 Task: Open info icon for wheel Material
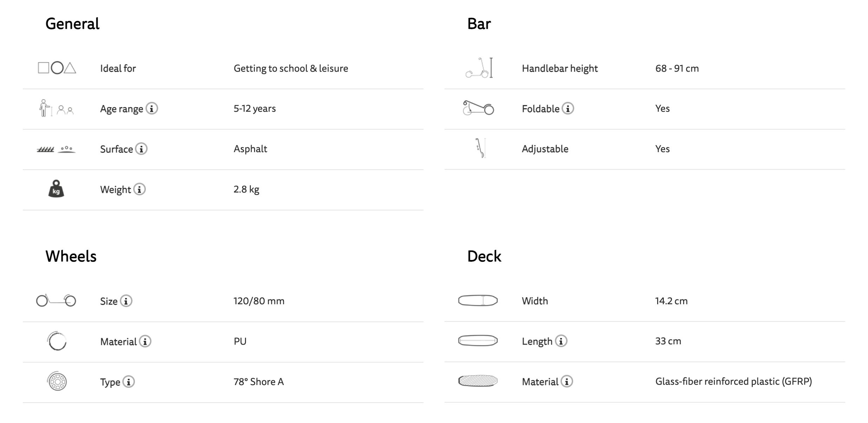[145, 341]
